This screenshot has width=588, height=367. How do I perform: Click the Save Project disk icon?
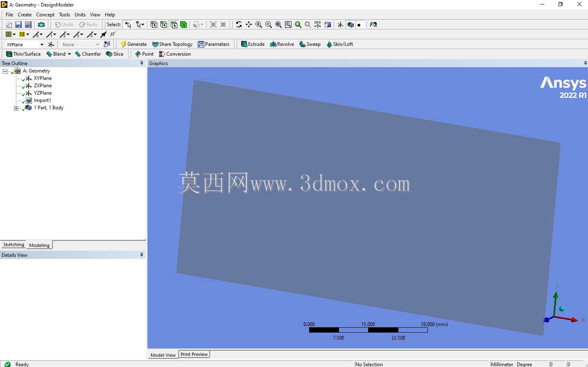pyautogui.click(x=18, y=25)
